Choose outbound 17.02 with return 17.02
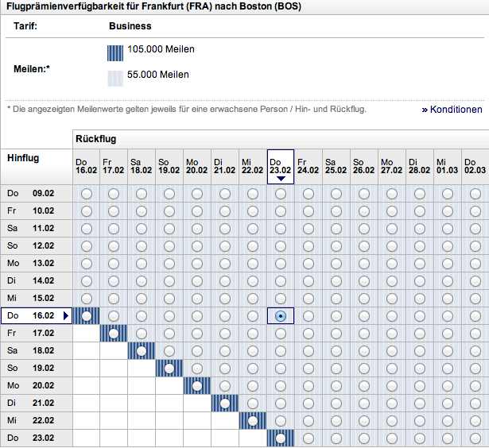 coord(114,334)
